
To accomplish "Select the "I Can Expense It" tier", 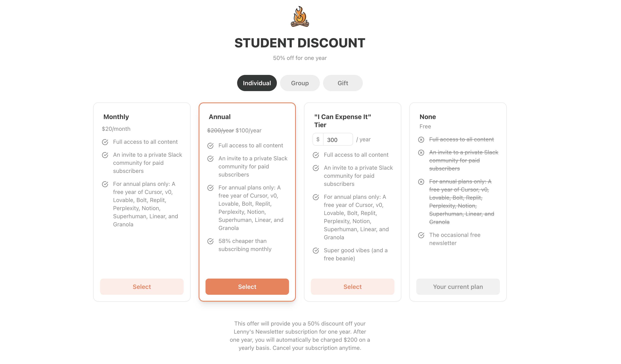I will 353,286.
